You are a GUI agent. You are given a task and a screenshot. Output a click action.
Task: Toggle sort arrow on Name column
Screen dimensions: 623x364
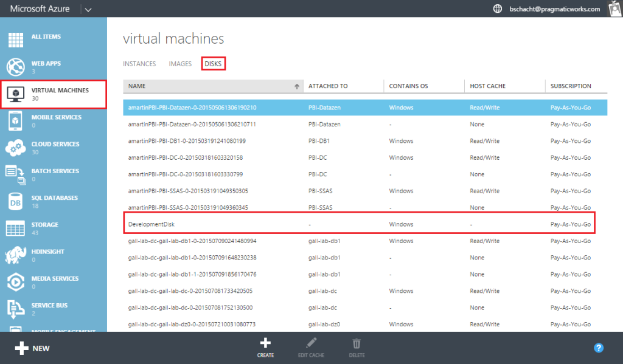[297, 86]
